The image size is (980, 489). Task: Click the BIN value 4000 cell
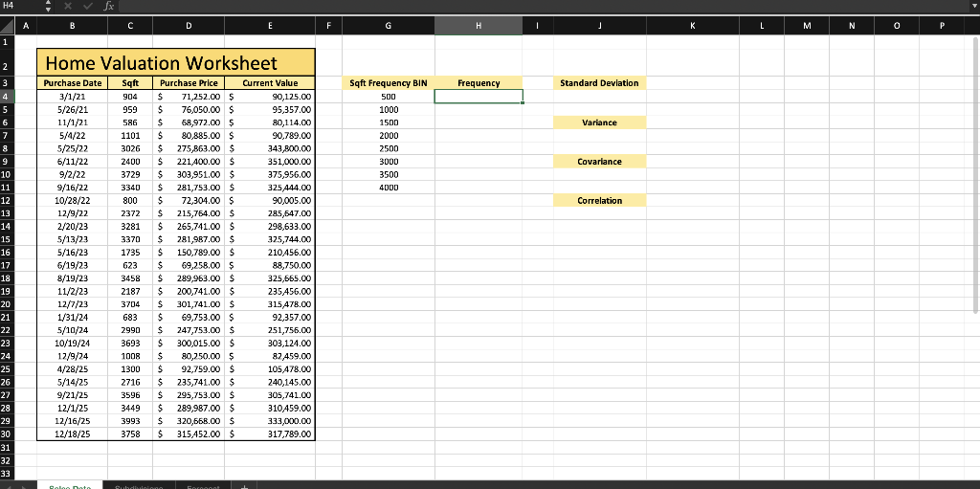[x=389, y=188]
